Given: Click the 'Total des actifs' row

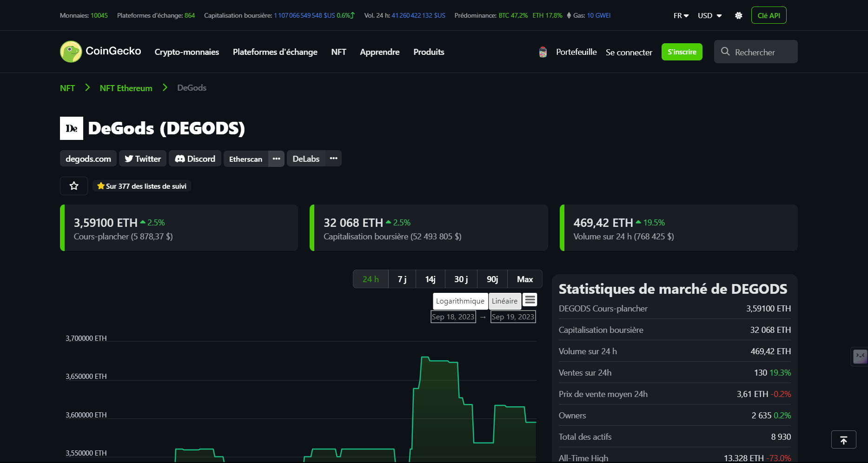Looking at the screenshot, I should pos(675,437).
